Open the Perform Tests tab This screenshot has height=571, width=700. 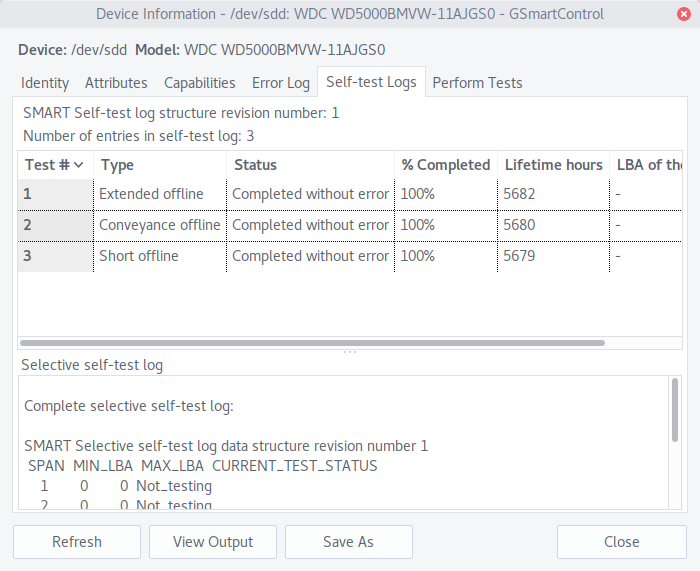pos(477,83)
